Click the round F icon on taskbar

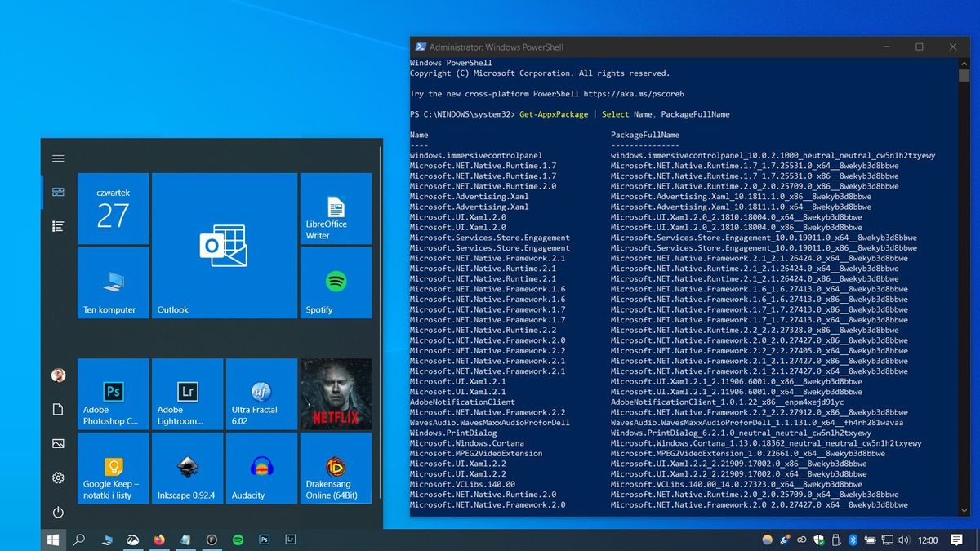point(212,540)
